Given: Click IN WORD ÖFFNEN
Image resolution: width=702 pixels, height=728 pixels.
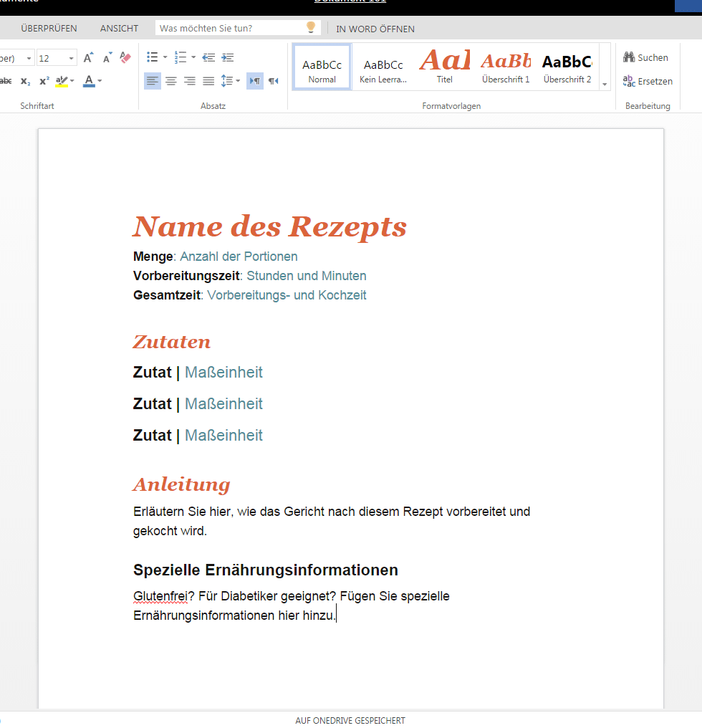Looking at the screenshot, I should point(375,29).
